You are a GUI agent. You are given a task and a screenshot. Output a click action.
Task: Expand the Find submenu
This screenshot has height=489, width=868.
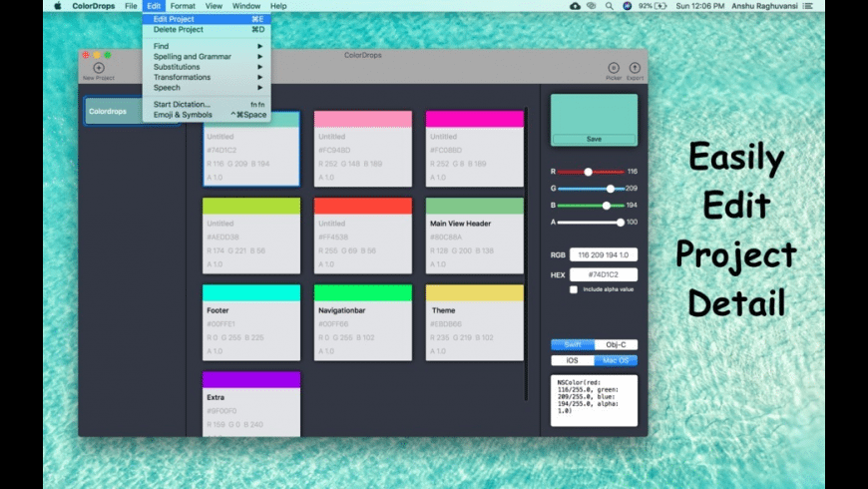[x=207, y=46]
